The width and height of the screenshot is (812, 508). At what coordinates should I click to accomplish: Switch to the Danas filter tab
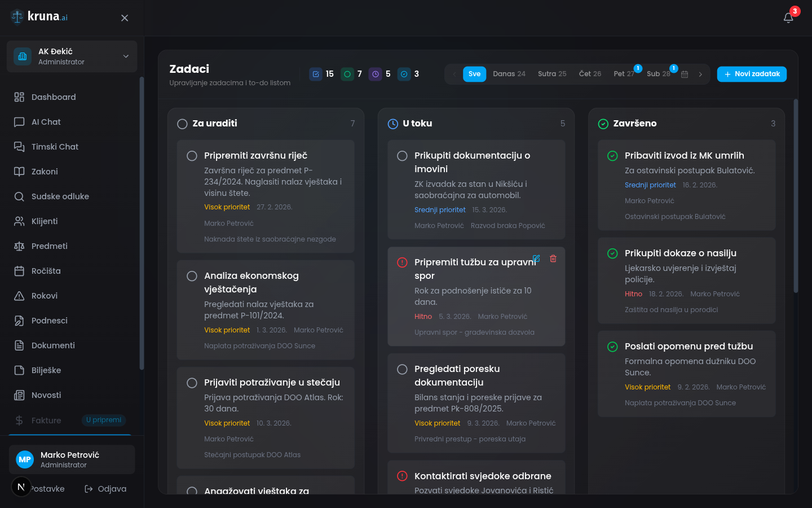[508, 74]
